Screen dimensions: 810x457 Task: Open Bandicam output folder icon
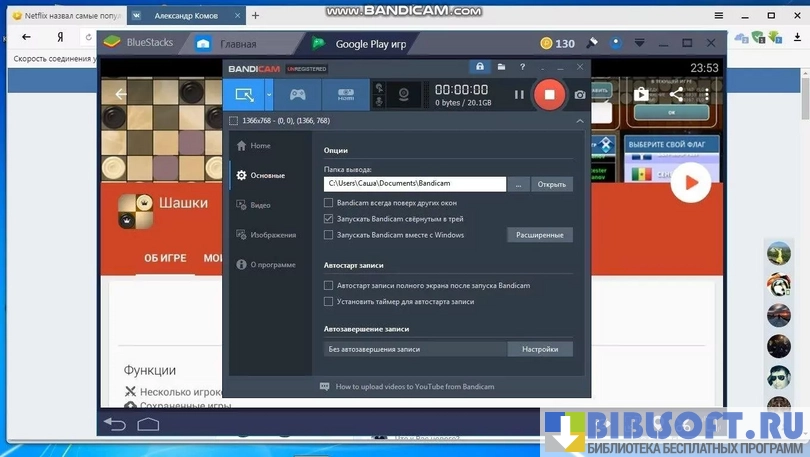coord(501,67)
